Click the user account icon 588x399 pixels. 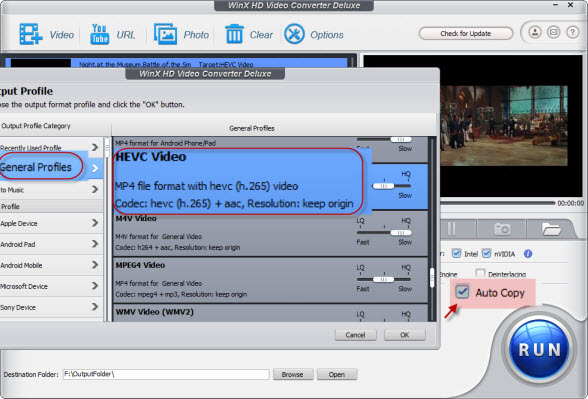pos(535,32)
